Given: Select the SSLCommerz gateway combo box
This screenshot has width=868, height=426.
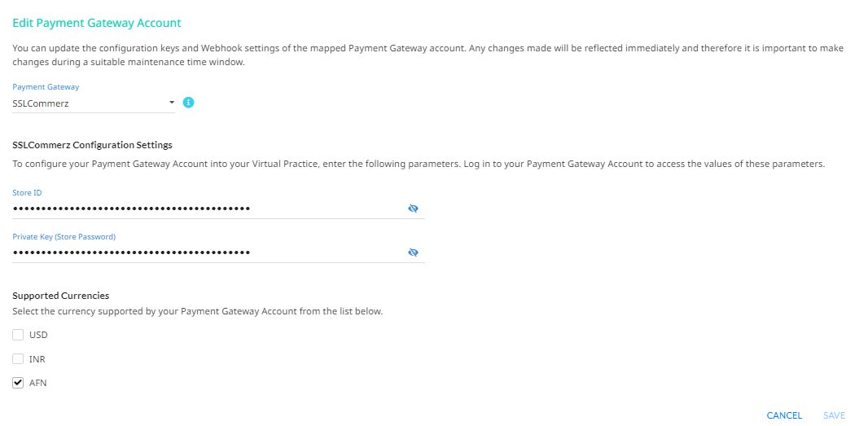Looking at the screenshot, I should point(94,103).
